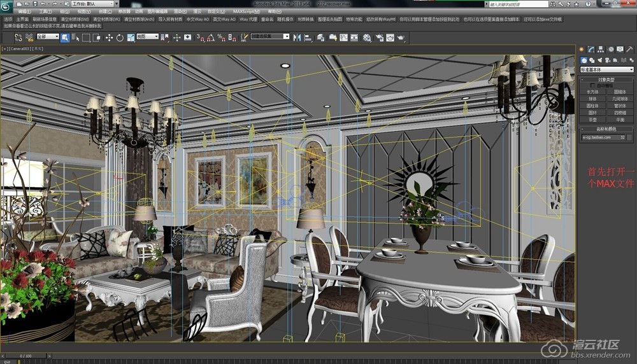Switch to the Hierarchy command panel tab
The width and height of the screenshot is (637, 364).
coord(601,49)
